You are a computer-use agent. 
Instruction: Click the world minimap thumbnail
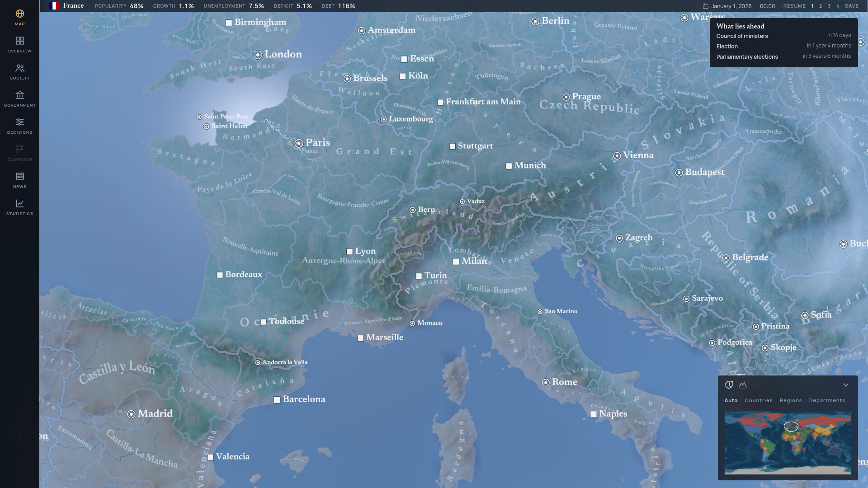[788, 442]
